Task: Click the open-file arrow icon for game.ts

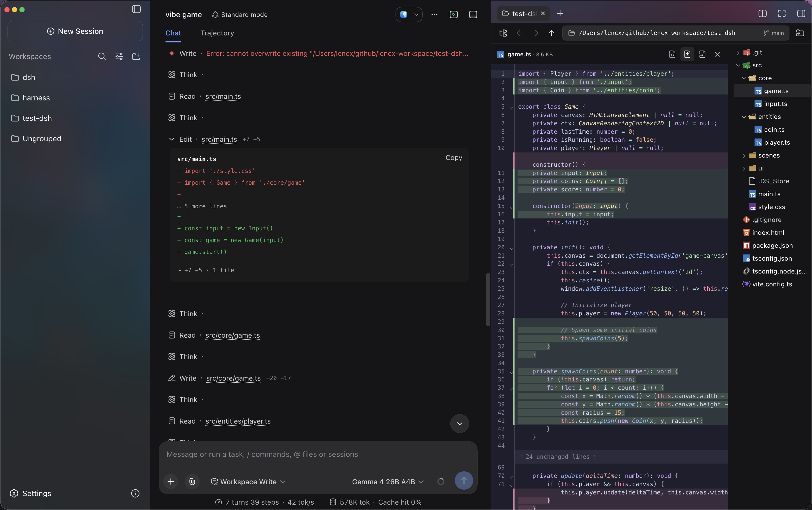Action: click(702, 54)
